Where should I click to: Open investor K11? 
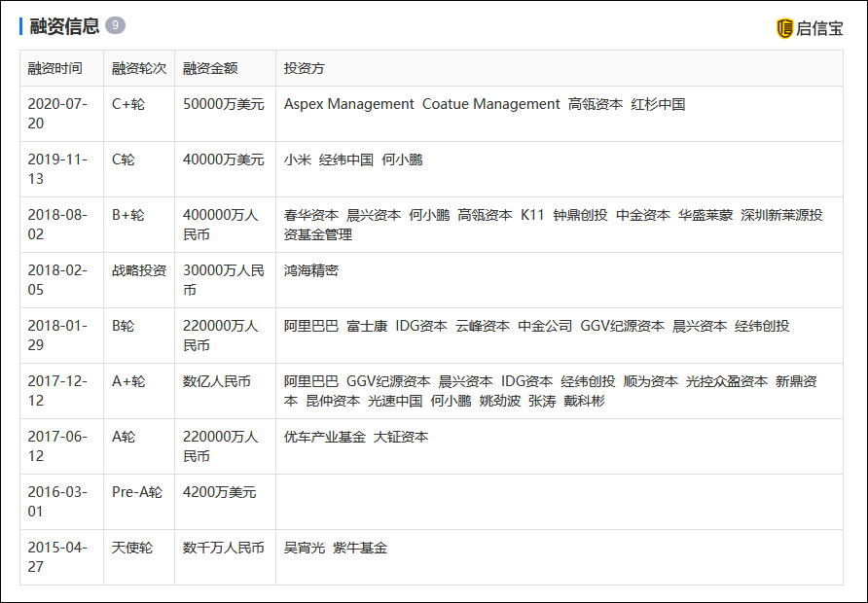[x=532, y=215]
